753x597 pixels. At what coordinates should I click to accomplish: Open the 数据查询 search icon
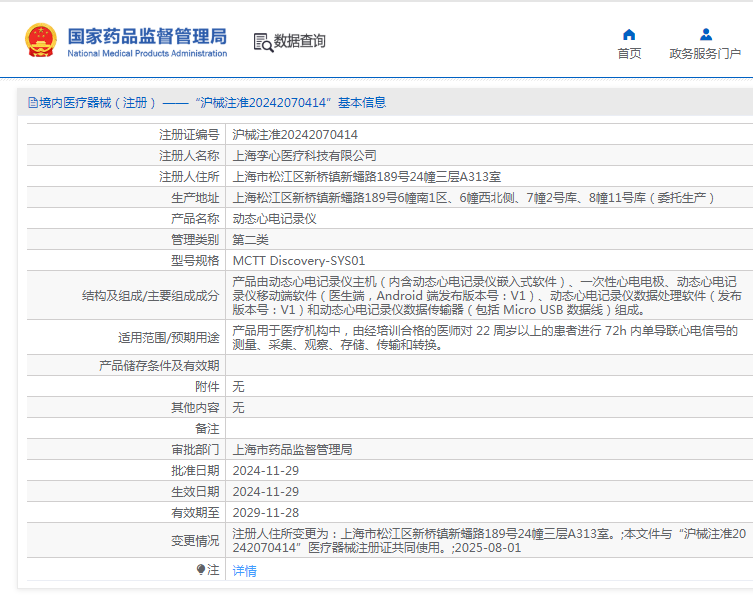pyautogui.click(x=263, y=42)
